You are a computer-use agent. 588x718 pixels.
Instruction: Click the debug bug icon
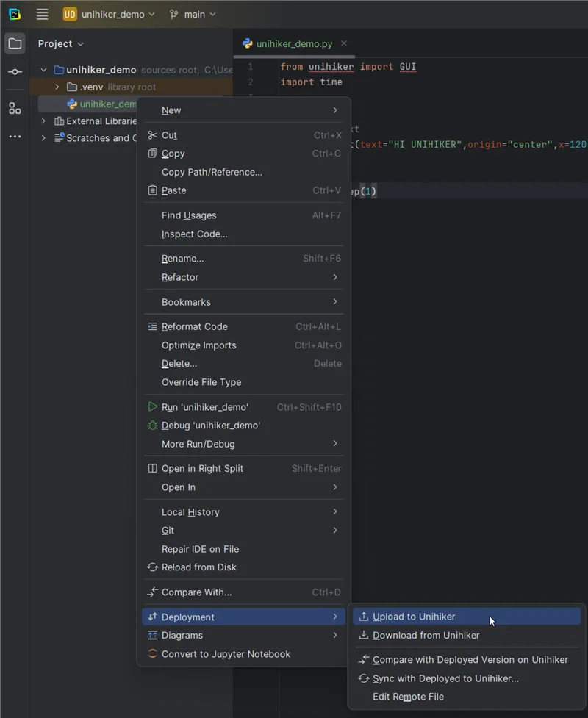152,426
